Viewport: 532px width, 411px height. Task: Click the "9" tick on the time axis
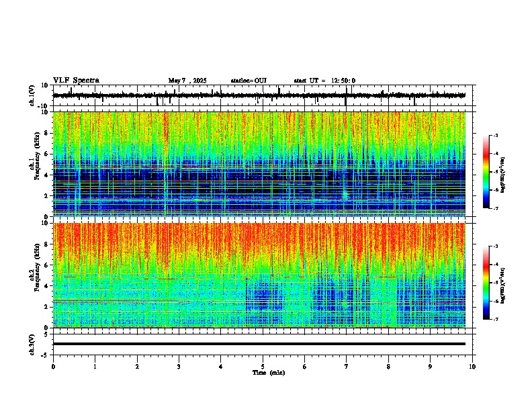(x=430, y=367)
